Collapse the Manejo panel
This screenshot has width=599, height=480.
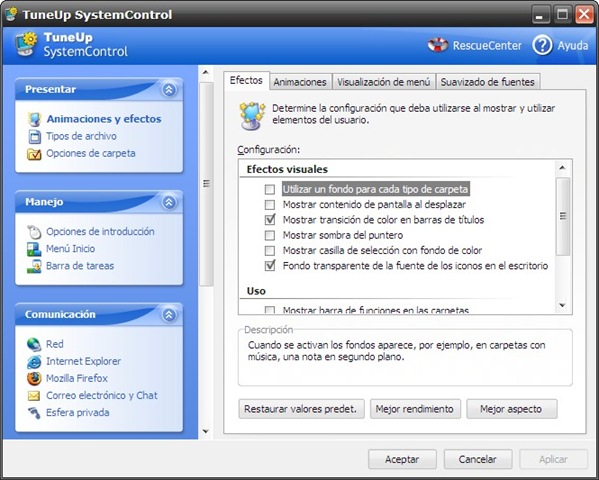(169, 202)
